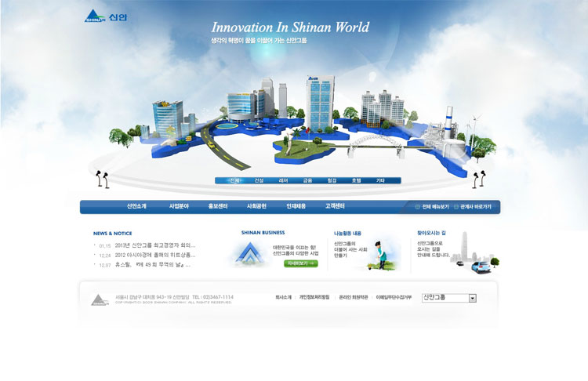Viewport: 588px width, 381px height.
Task: Click the yellow taxi on the road
Action: 211,144
